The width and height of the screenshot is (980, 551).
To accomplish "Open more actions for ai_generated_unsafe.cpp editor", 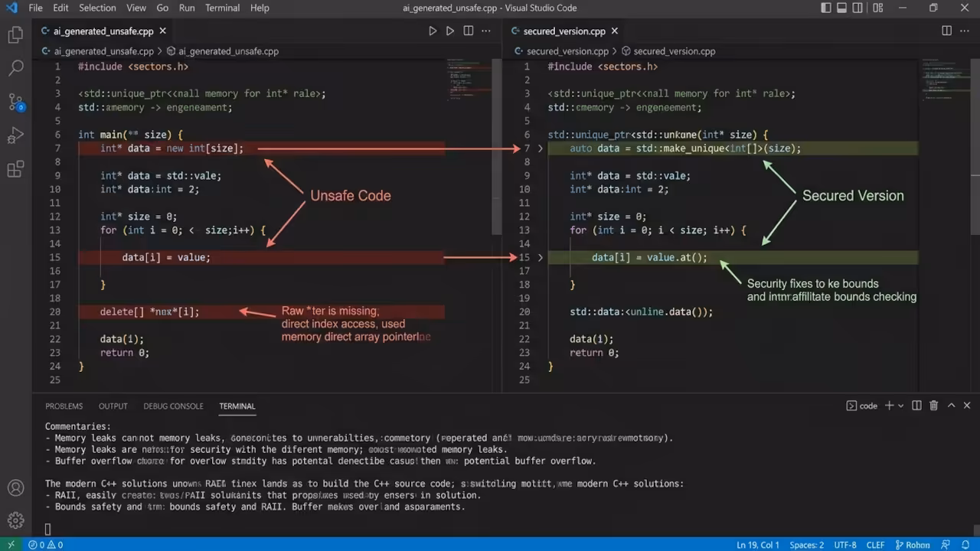I will (x=485, y=31).
